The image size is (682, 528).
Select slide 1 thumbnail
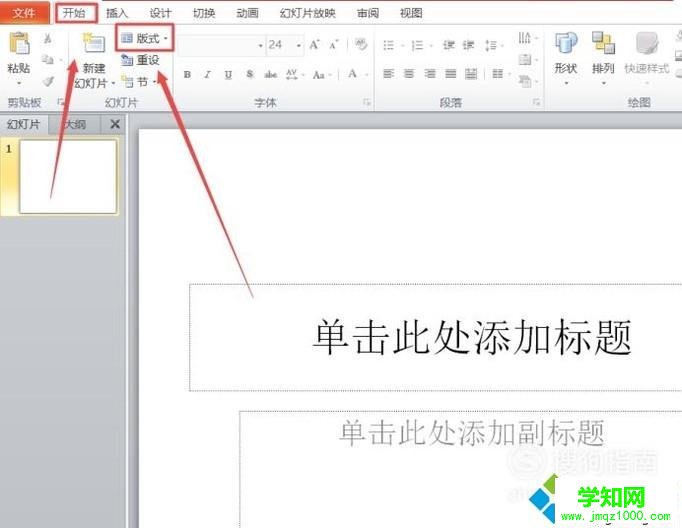(68, 177)
